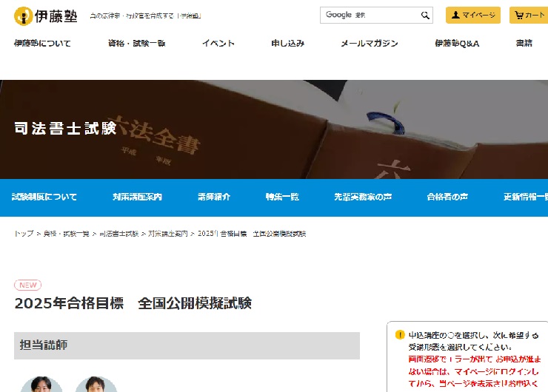The image size is (548, 392).
Task: Click the first instructor photo
Action: [41, 384]
